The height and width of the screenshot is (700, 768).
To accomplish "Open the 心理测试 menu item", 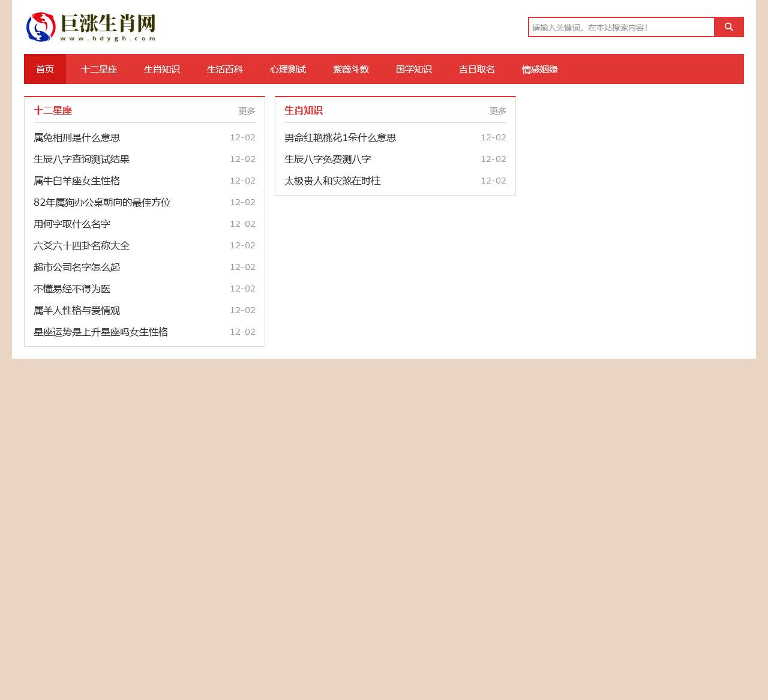I will 288,69.
